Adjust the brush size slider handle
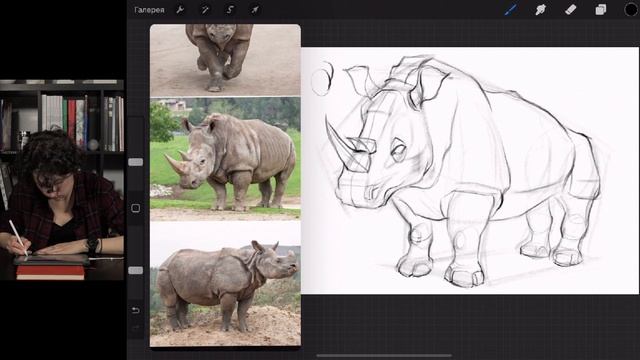The image size is (640, 360). [136, 162]
